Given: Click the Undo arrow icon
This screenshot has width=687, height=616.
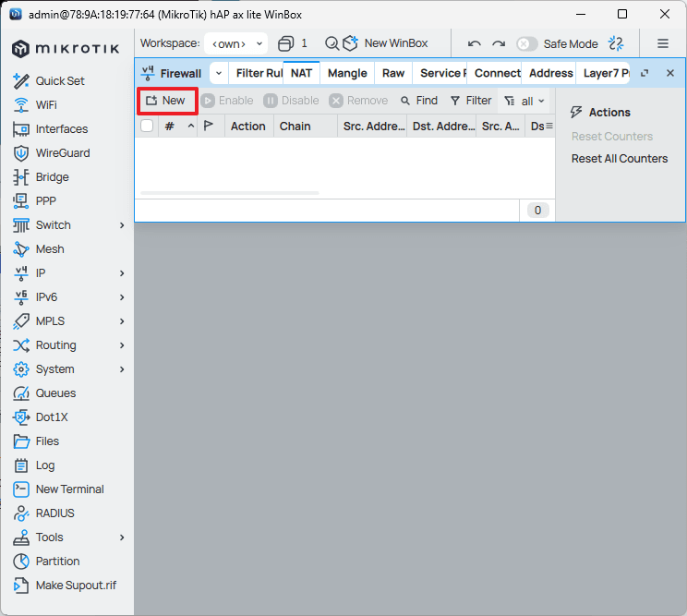Looking at the screenshot, I should coord(475,43).
